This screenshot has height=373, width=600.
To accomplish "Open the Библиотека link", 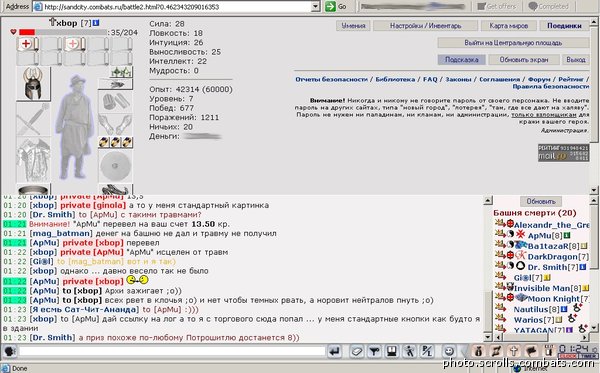I will (395, 79).
